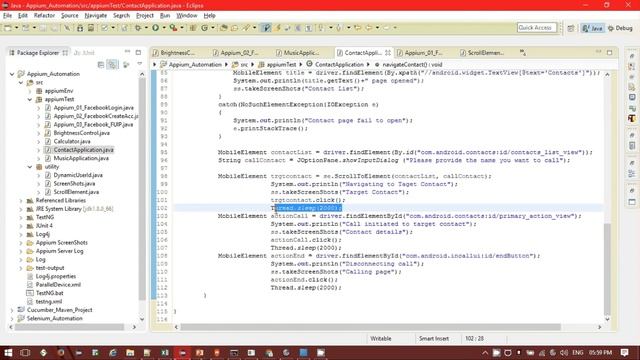
Task: Collapse the Appium_Automation project node
Action: [12, 74]
